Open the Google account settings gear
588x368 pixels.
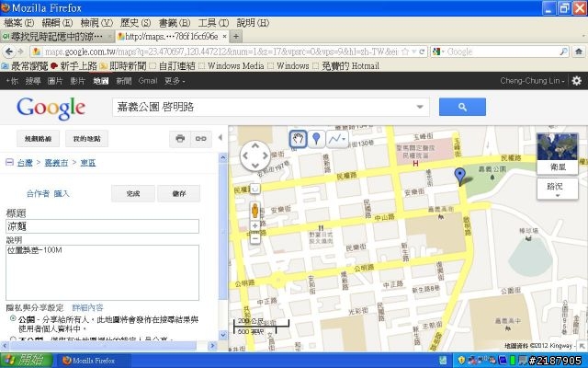click(x=576, y=81)
